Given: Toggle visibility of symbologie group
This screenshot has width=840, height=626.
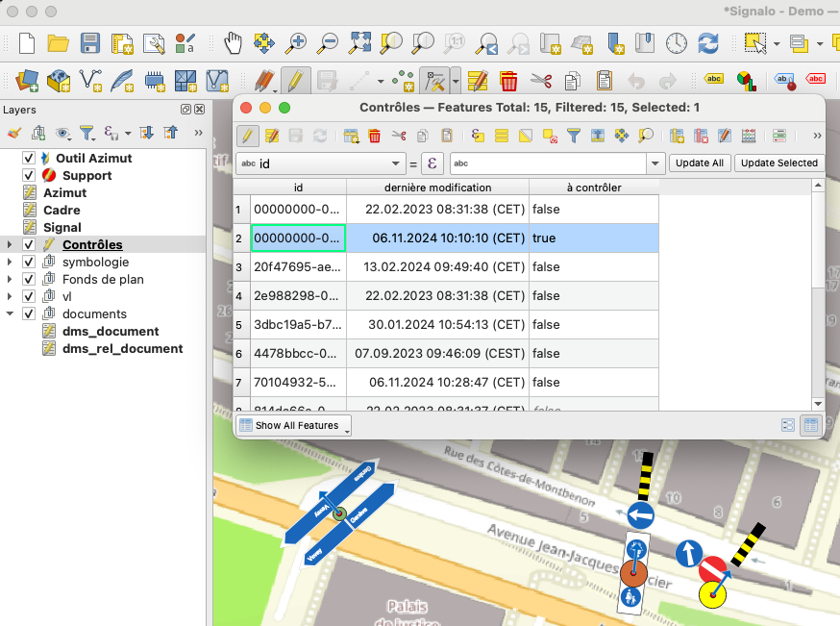Looking at the screenshot, I should (x=29, y=262).
